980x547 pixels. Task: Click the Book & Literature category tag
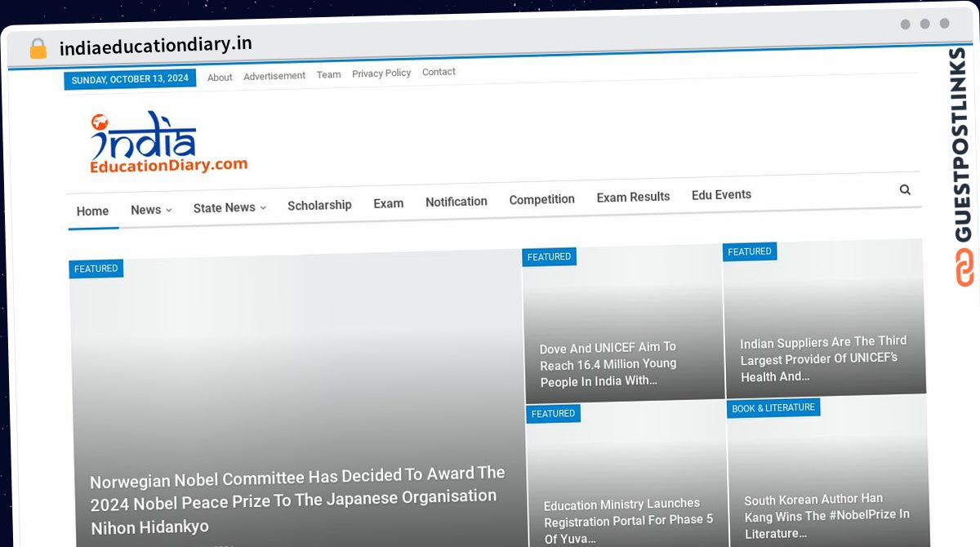click(x=773, y=408)
